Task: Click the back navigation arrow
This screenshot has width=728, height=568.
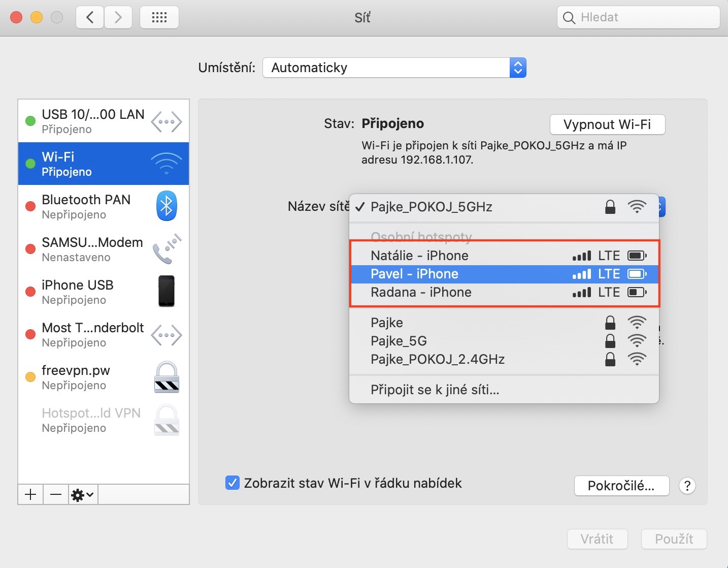Action: point(90,18)
